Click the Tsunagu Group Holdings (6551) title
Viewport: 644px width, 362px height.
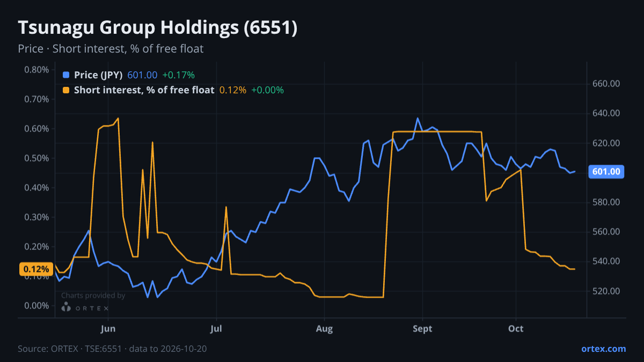pos(158,28)
